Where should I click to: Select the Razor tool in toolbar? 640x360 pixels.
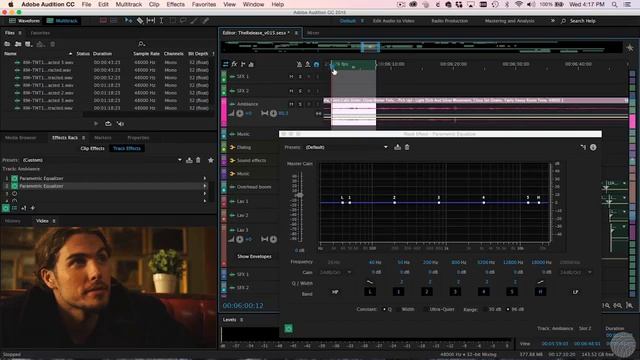(x=140, y=20)
